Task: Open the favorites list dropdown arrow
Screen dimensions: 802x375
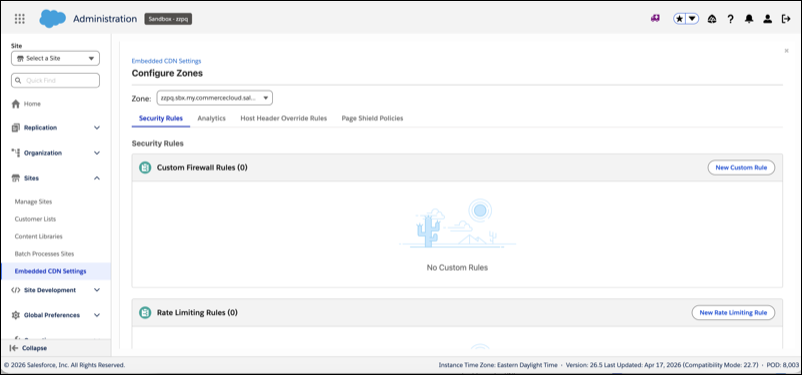Action: [x=692, y=19]
